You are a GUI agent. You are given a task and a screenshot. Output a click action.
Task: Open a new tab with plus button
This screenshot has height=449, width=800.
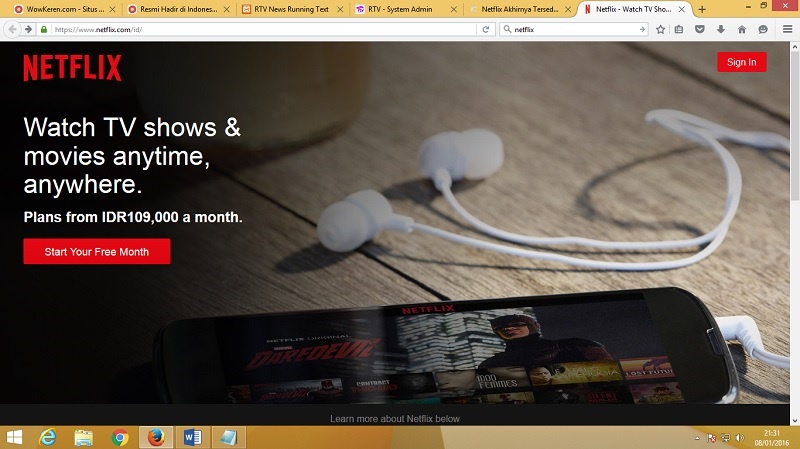click(x=702, y=9)
